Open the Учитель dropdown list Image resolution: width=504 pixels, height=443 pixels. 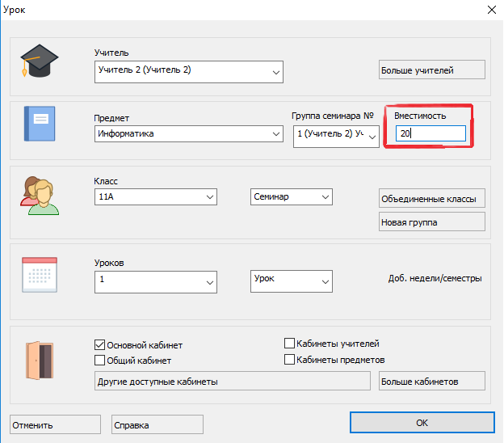(275, 71)
